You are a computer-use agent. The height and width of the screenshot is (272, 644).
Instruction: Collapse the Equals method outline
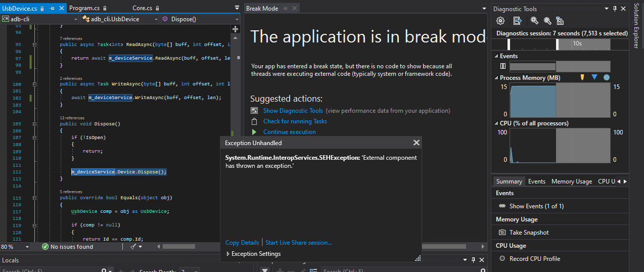coord(34,198)
